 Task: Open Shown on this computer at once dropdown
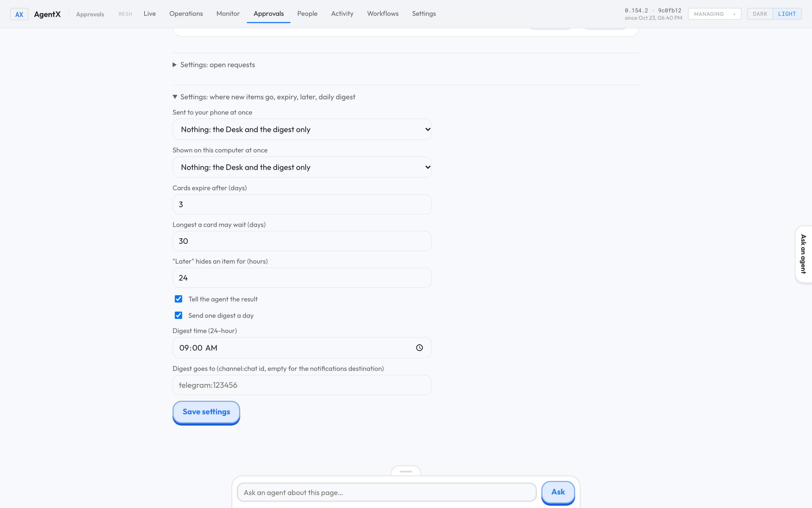[302, 167]
